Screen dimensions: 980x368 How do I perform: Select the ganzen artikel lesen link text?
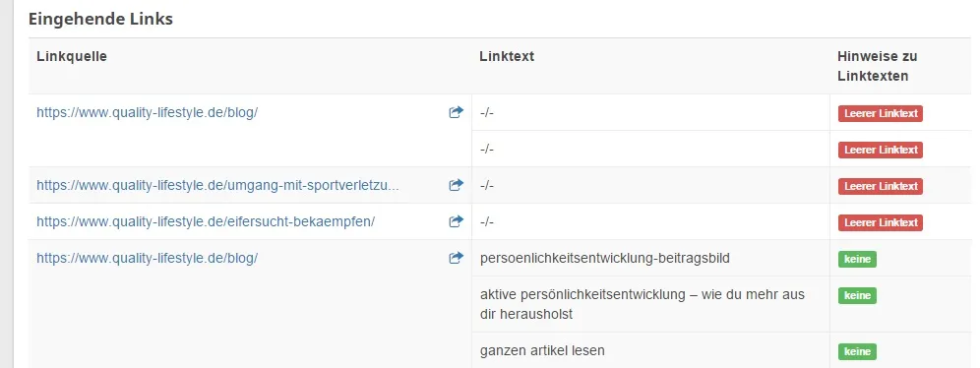542,350
